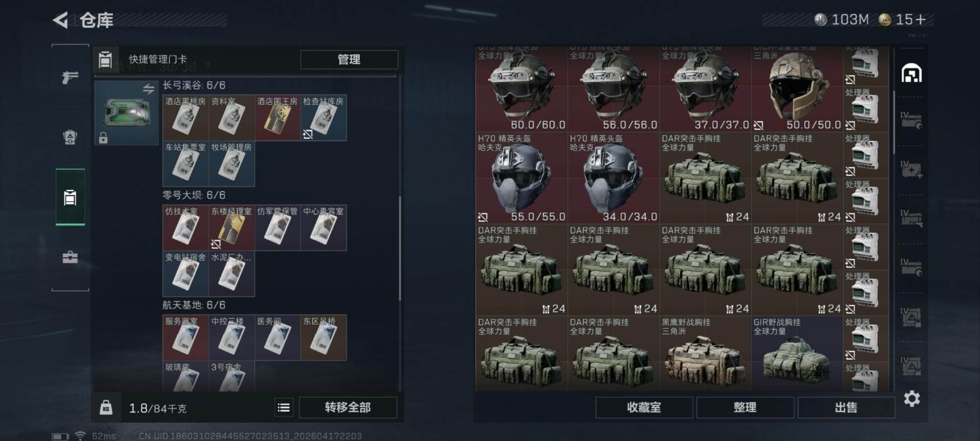
Task: Toggle the lock on the card case
Action: point(103,138)
